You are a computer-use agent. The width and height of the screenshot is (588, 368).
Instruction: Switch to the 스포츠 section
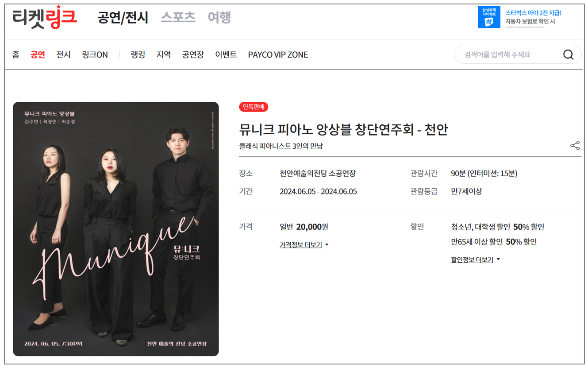(x=178, y=17)
